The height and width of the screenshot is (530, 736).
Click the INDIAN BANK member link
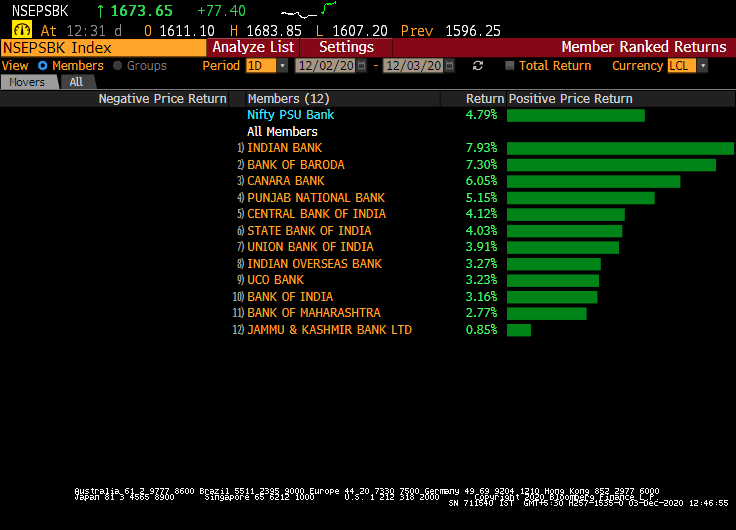click(x=284, y=148)
